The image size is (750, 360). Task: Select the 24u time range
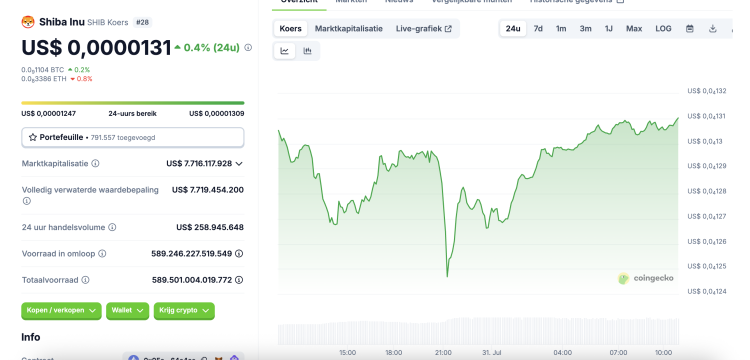pyautogui.click(x=513, y=29)
